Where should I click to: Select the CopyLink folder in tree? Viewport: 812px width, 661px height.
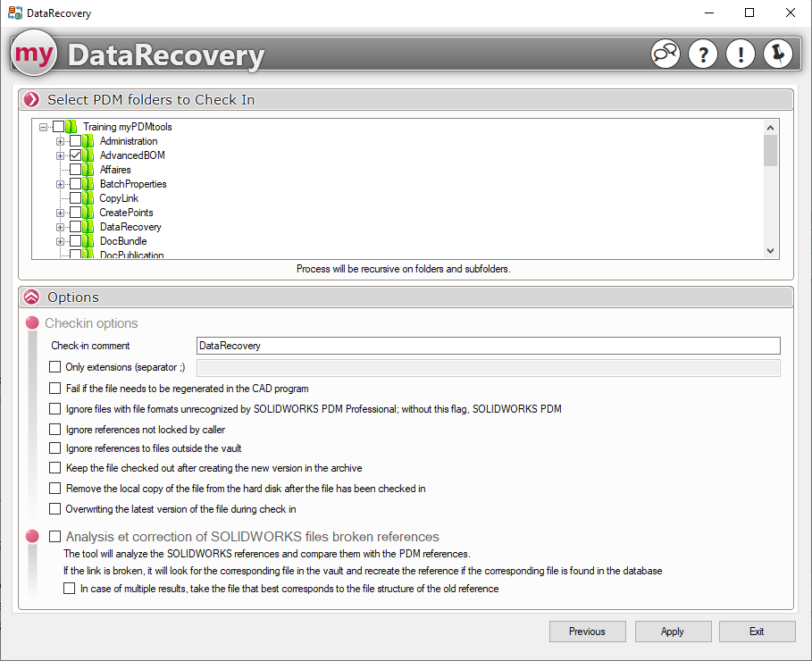click(x=119, y=198)
